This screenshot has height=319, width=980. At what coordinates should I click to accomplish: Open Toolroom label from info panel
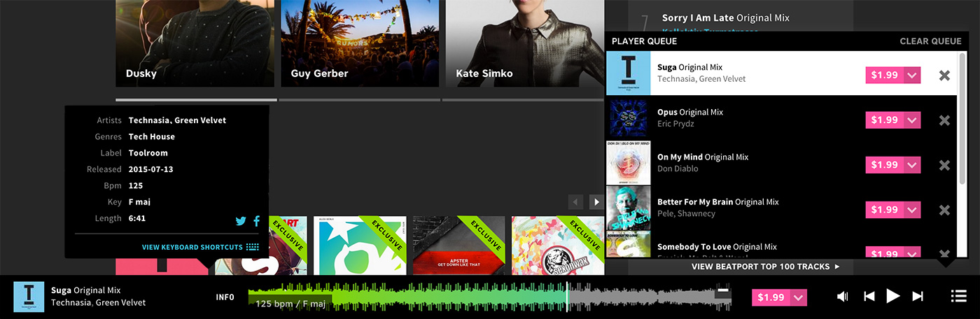click(148, 153)
